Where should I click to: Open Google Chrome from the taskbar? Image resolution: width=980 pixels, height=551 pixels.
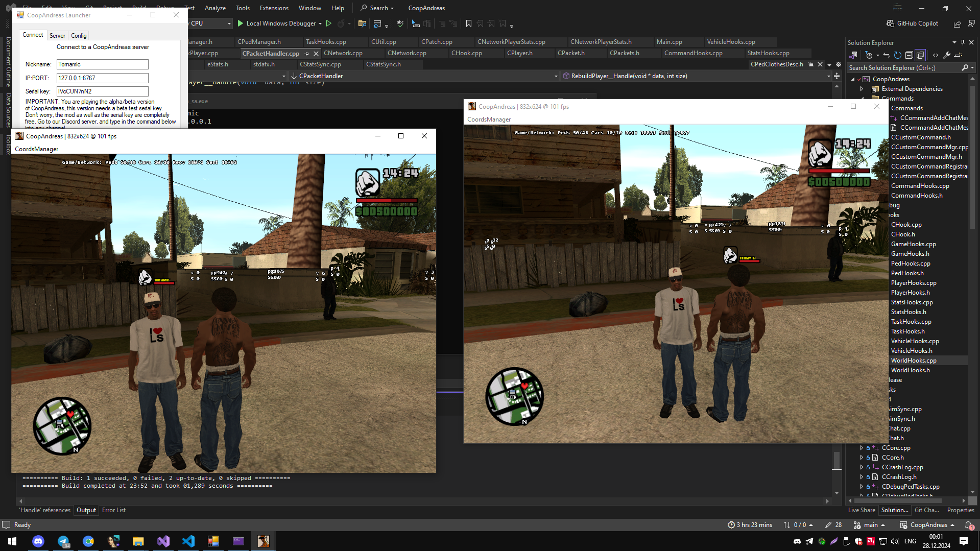coord(88,541)
